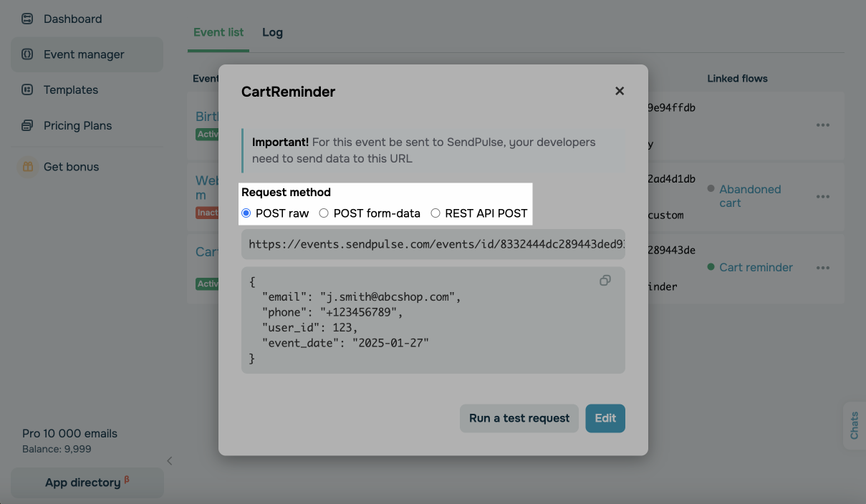The width and height of the screenshot is (866, 504).
Task: Click the Templates sidebar icon
Action: pos(27,90)
